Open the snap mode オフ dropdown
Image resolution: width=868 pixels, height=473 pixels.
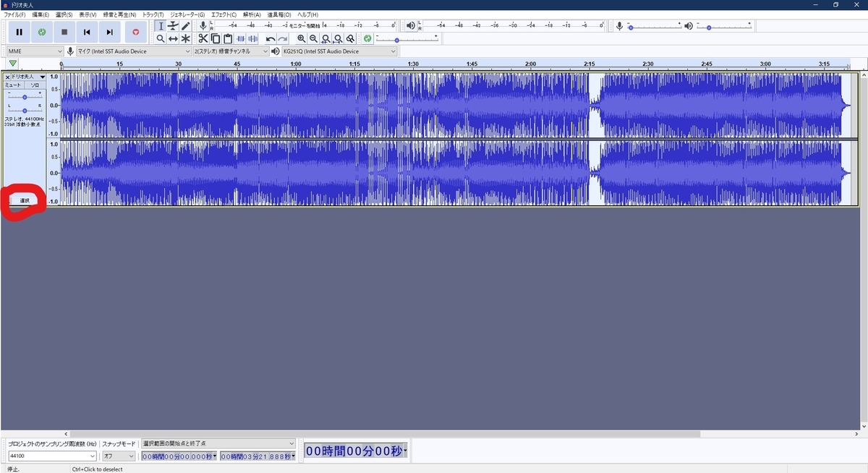[x=119, y=456]
